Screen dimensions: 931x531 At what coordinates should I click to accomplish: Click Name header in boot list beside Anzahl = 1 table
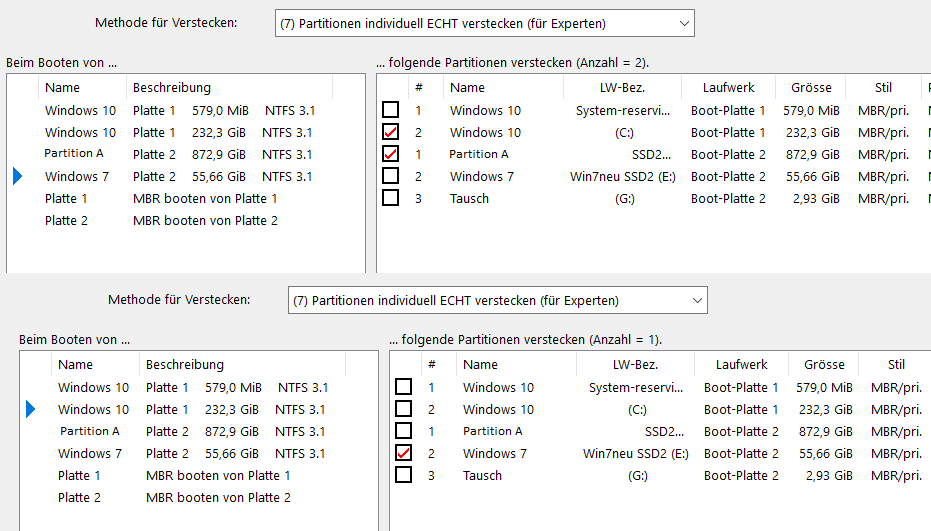click(96, 364)
